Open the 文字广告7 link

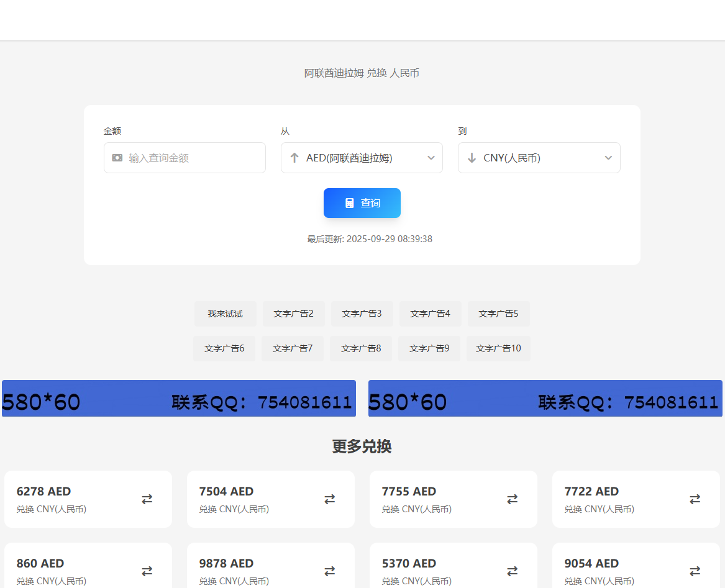pyautogui.click(x=293, y=348)
